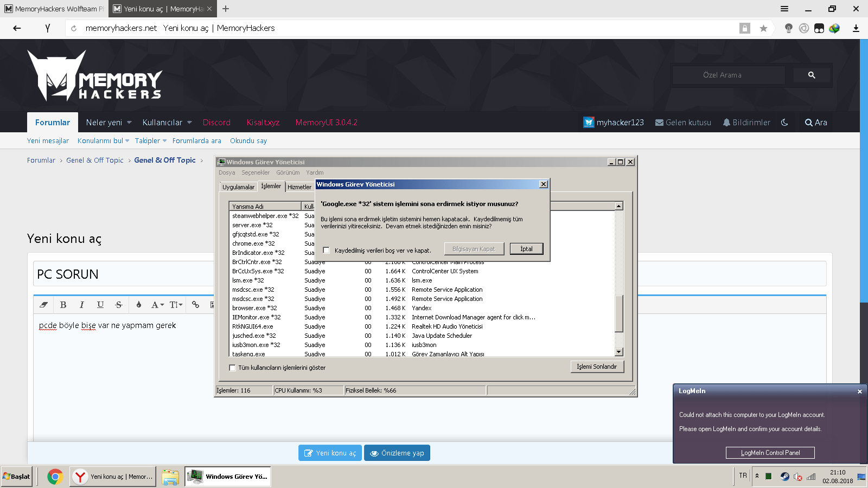The height and width of the screenshot is (488, 868).
Task: Open Google Chrome from the taskbar
Action: [x=55, y=477]
